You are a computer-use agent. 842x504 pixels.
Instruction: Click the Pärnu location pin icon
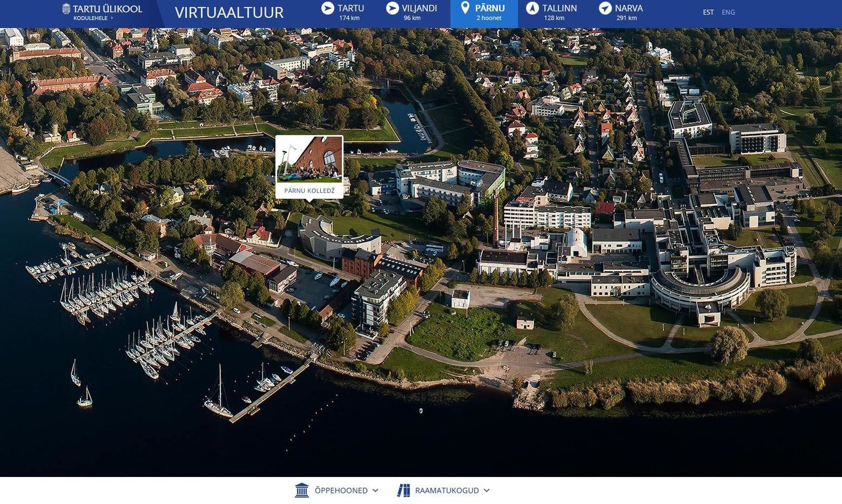[465, 8]
